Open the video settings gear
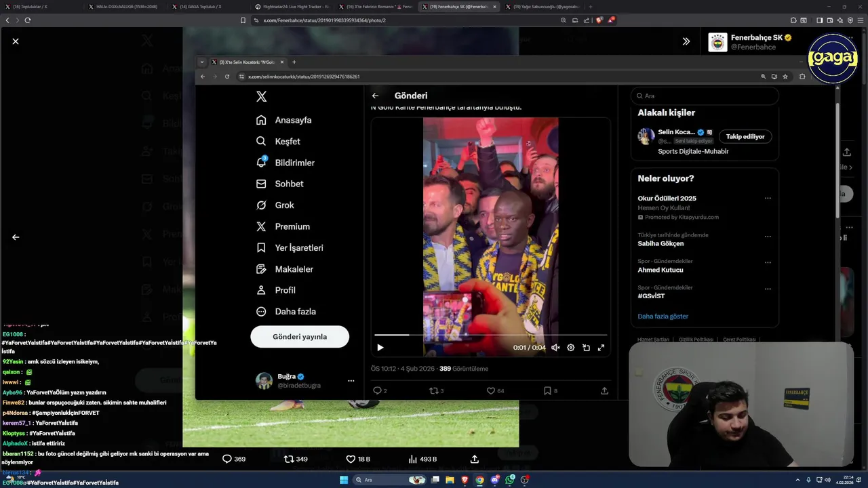This screenshot has height=488, width=868. pyautogui.click(x=571, y=348)
